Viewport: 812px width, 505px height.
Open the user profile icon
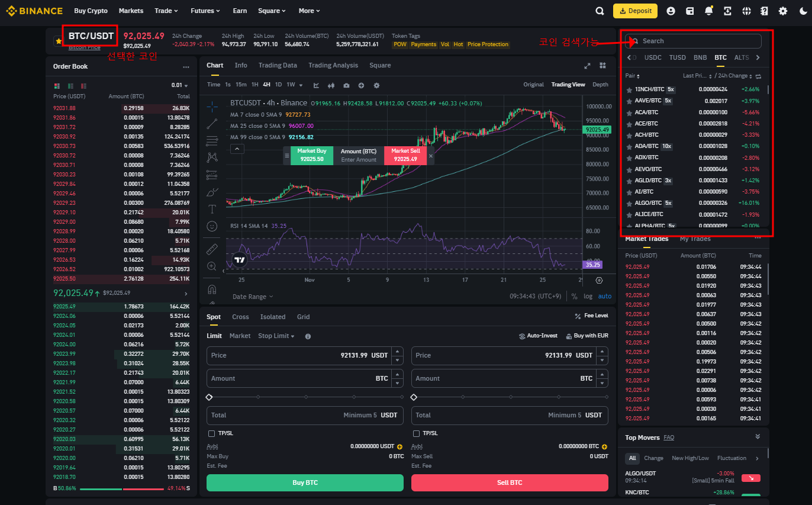coord(671,11)
